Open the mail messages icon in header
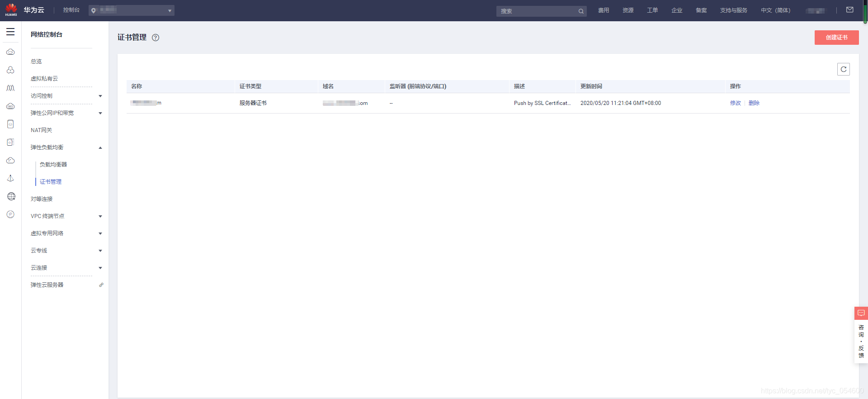868x399 pixels. click(x=850, y=10)
